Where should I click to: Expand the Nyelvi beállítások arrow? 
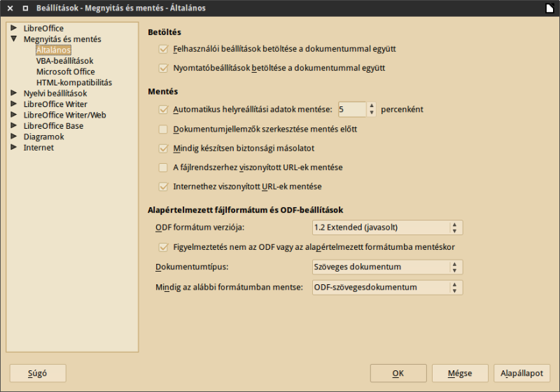coord(13,93)
